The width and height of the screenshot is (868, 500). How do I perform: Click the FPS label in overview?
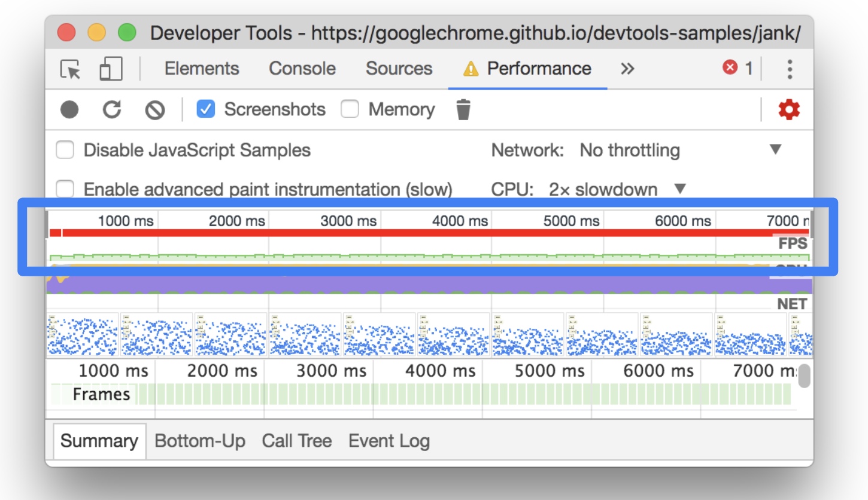[x=793, y=243]
